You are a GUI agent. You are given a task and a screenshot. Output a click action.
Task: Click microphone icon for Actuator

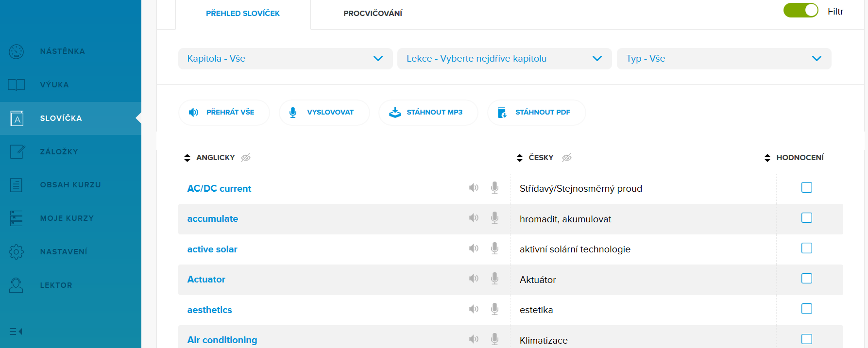tap(494, 279)
